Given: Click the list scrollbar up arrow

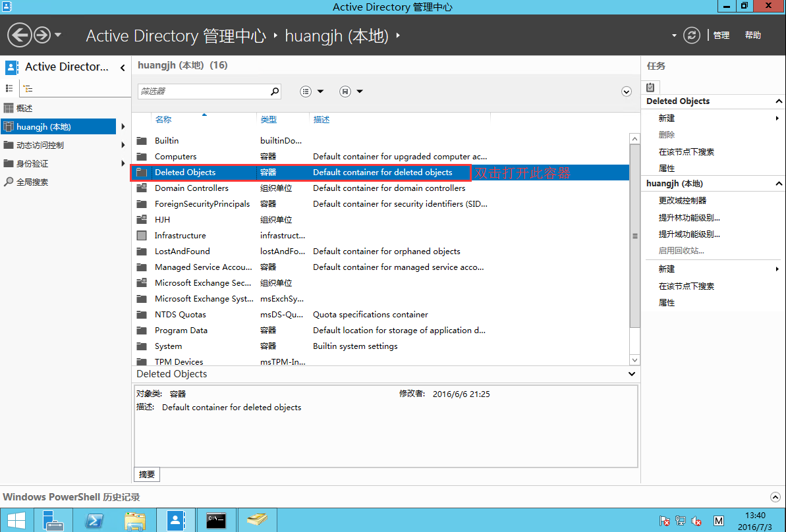Looking at the screenshot, I should 634,139.
